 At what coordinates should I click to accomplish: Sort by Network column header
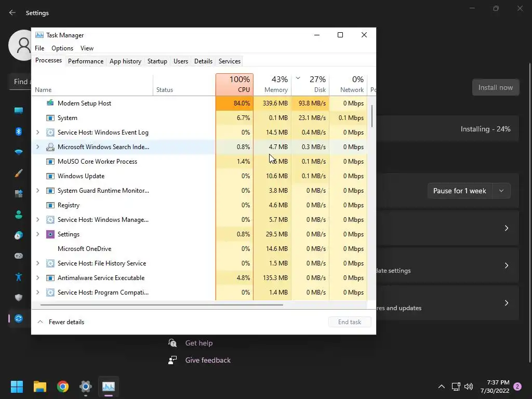pyautogui.click(x=349, y=85)
